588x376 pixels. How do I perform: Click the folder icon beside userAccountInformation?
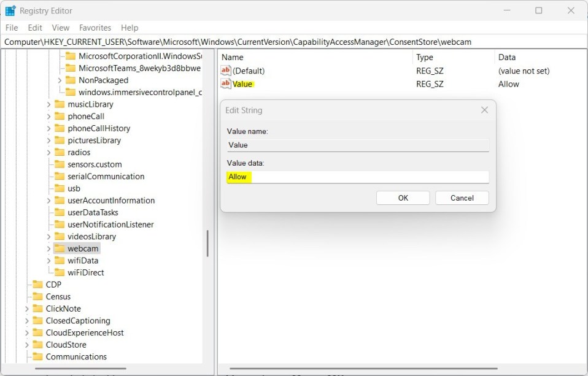pyautogui.click(x=60, y=200)
